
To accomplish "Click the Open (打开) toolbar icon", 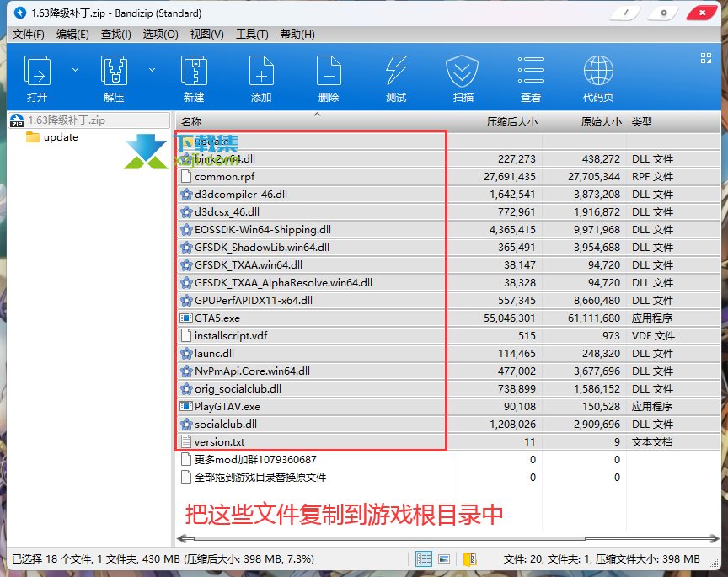I will pos(37,71).
